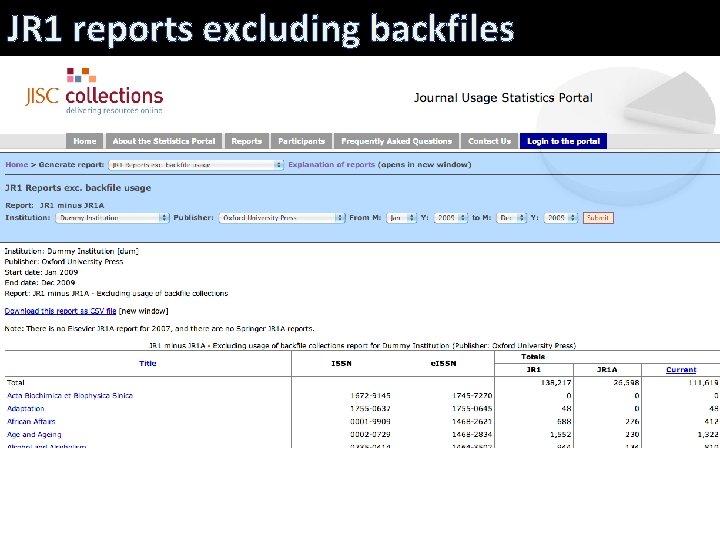Click the Total row label
The width and height of the screenshot is (720, 540).
(16, 382)
